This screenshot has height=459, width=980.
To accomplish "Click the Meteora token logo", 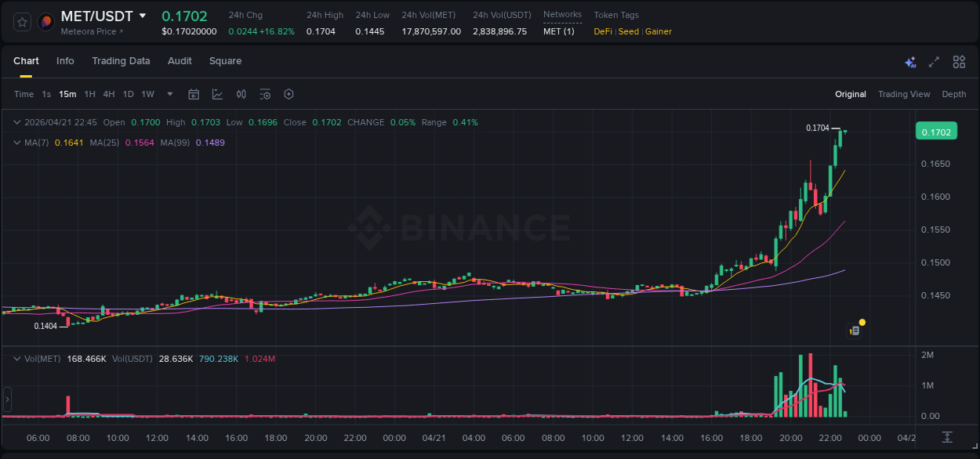I will pos(45,20).
